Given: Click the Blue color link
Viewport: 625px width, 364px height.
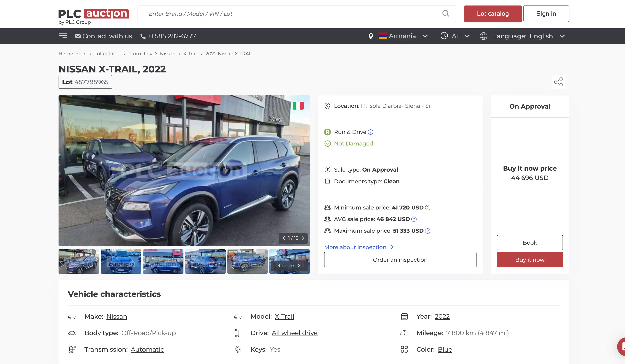Looking at the screenshot, I should [445, 349].
